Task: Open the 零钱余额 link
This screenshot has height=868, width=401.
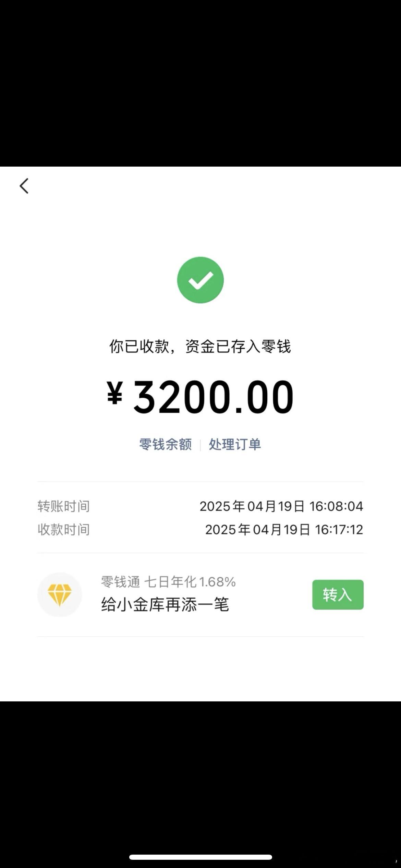Action: [x=165, y=444]
